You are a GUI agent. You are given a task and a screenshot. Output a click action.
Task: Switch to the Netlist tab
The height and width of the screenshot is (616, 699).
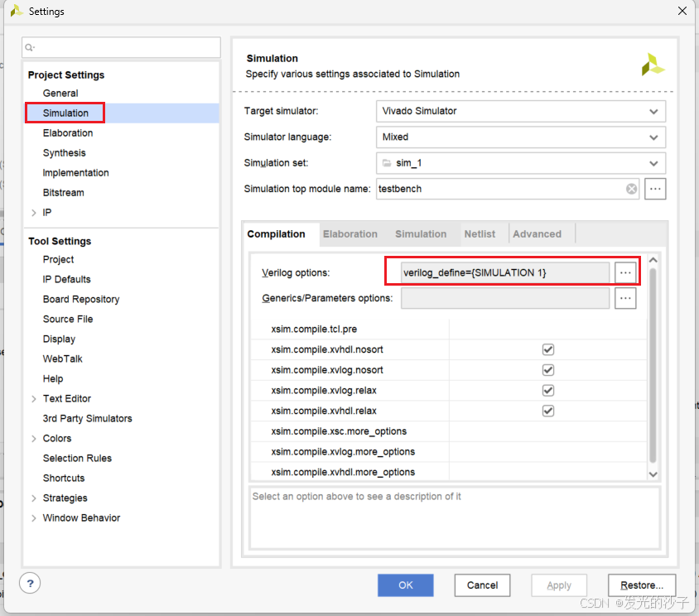[480, 234]
